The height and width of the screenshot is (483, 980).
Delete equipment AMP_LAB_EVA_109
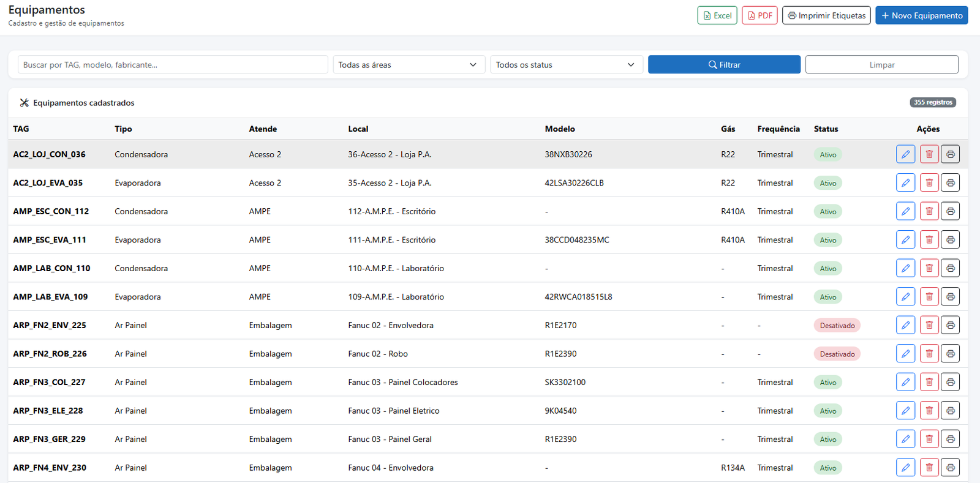pos(929,296)
